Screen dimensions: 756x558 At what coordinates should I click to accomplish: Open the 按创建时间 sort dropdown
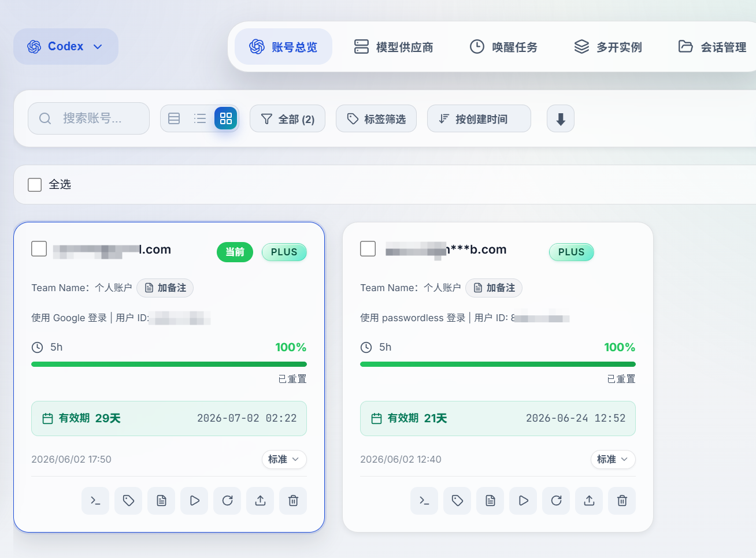click(479, 118)
